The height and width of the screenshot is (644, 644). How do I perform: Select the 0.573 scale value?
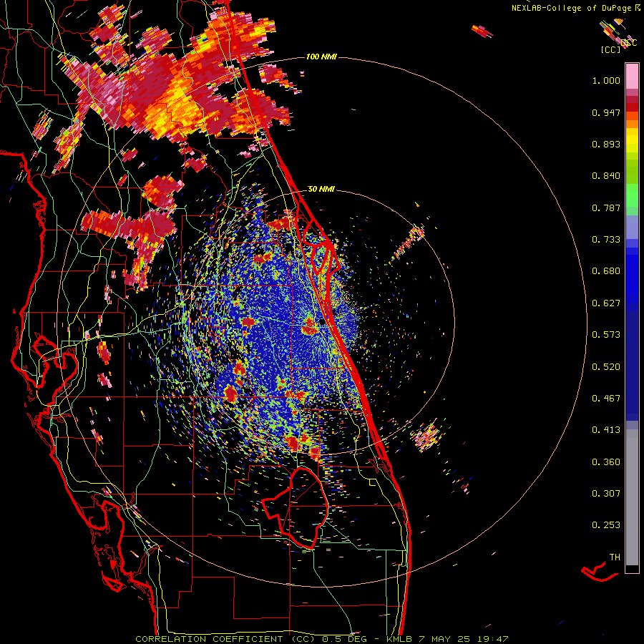pyautogui.click(x=606, y=335)
